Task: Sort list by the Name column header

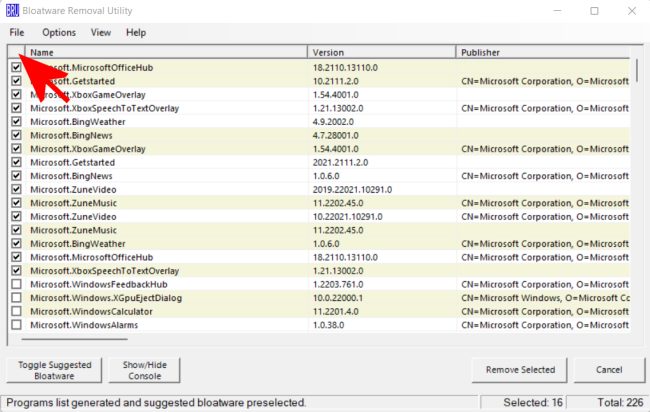Action: pyautogui.click(x=166, y=52)
